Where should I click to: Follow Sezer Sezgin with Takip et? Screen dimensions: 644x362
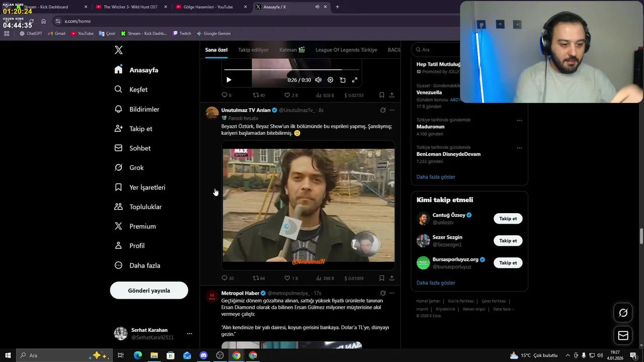click(508, 241)
